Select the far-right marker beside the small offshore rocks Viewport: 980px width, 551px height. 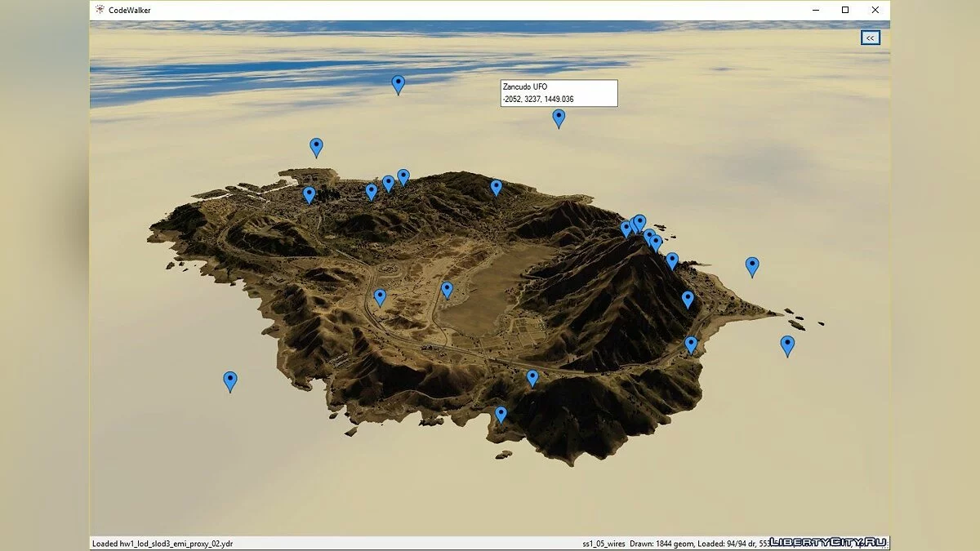787,344
